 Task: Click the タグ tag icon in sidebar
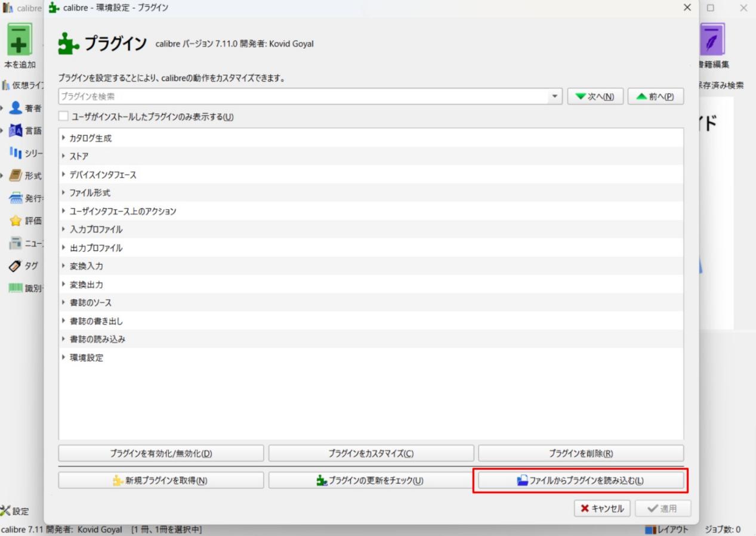(x=16, y=265)
